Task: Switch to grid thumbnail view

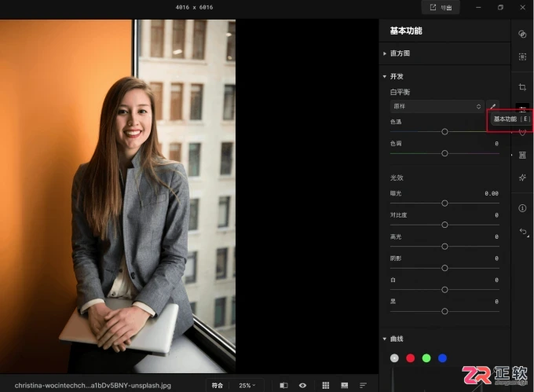Action: pos(326,385)
